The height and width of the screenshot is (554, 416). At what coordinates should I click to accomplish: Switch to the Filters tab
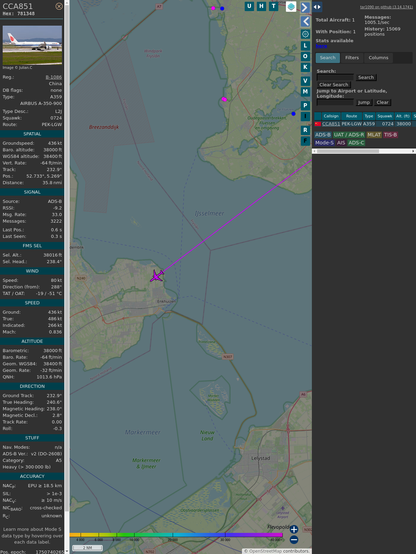pyautogui.click(x=352, y=58)
